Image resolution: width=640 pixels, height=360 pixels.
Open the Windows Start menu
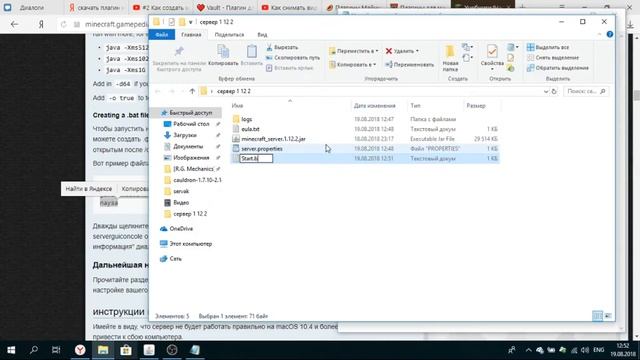(x=11, y=350)
